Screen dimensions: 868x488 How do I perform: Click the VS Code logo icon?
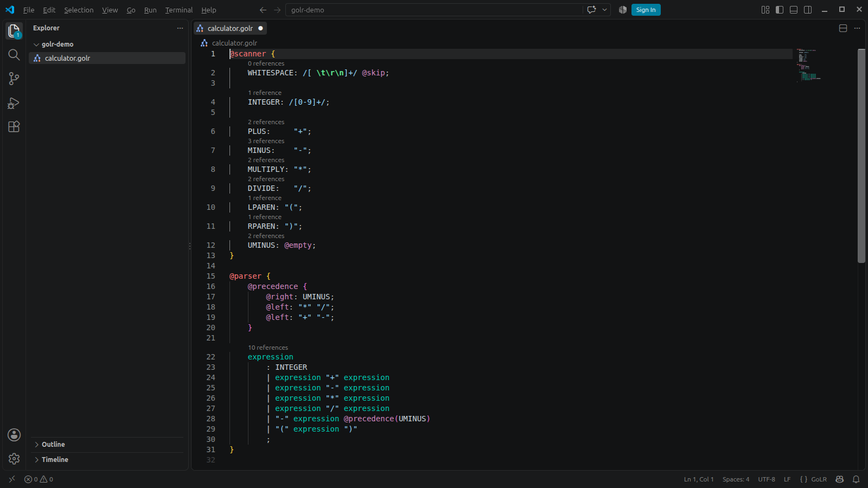pos(10,10)
